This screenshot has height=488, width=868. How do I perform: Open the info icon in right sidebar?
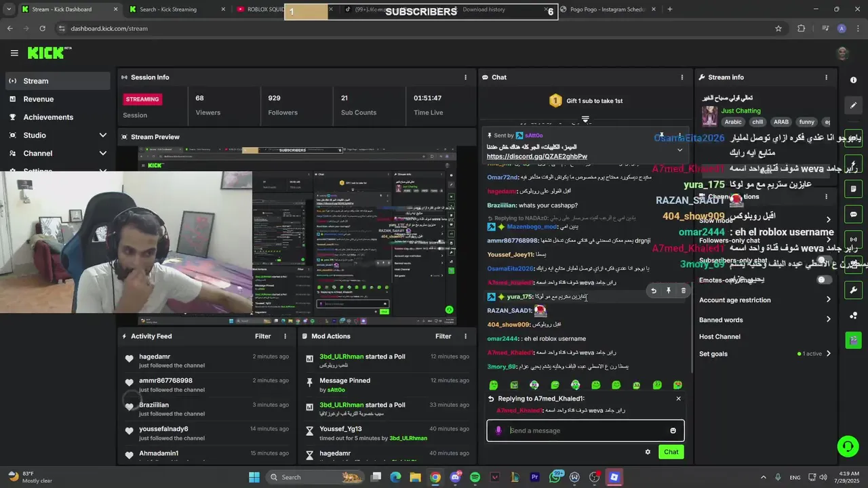point(853,80)
